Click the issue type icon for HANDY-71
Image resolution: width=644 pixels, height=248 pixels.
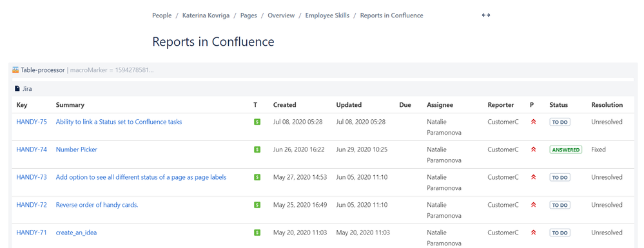257,233
